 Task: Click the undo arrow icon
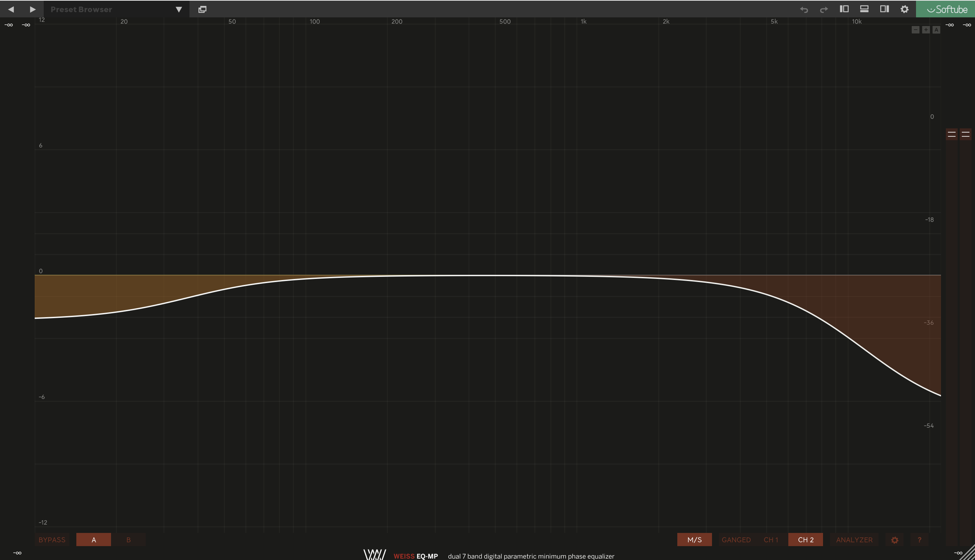click(804, 9)
